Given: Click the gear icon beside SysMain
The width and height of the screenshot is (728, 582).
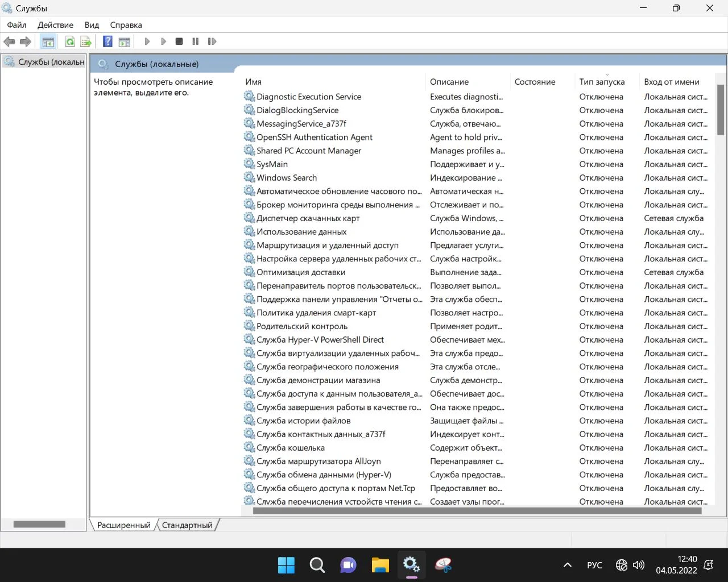Looking at the screenshot, I should [249, 164].
